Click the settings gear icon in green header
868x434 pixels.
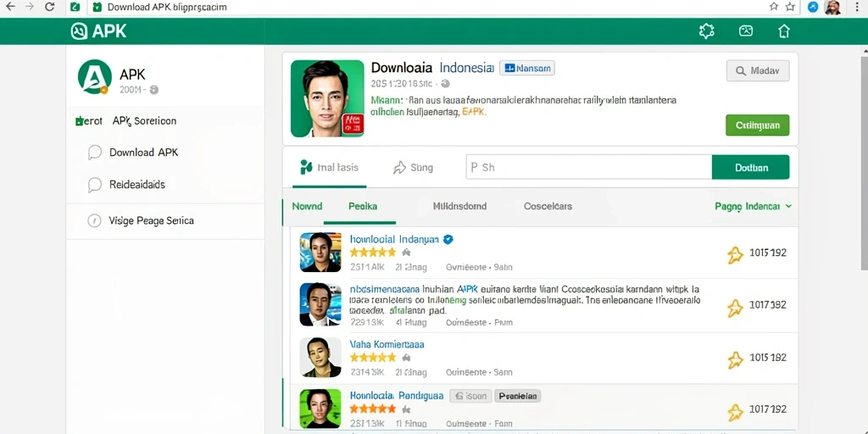[x=707, y=31]
